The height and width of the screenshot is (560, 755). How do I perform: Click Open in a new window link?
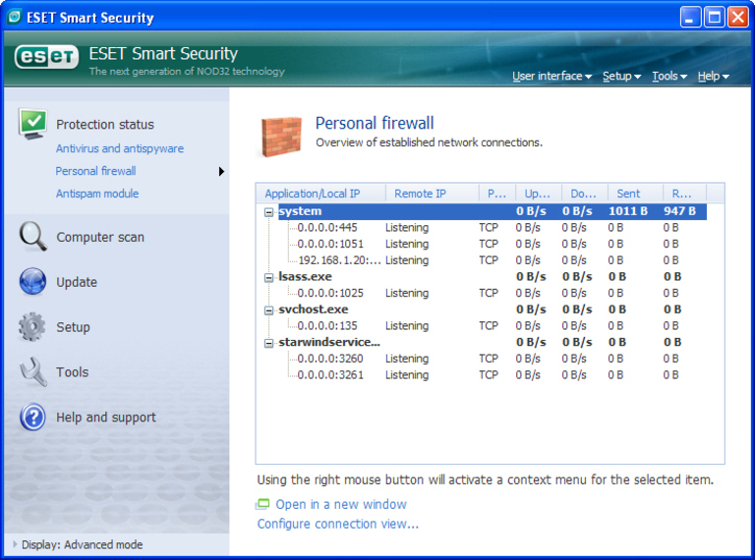[341, 504]
